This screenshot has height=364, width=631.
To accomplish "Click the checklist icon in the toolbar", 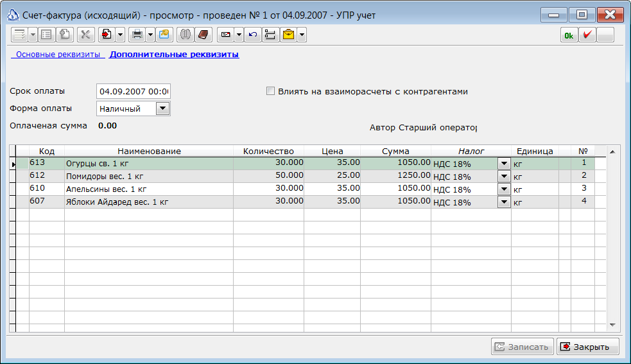I will 19,35.
